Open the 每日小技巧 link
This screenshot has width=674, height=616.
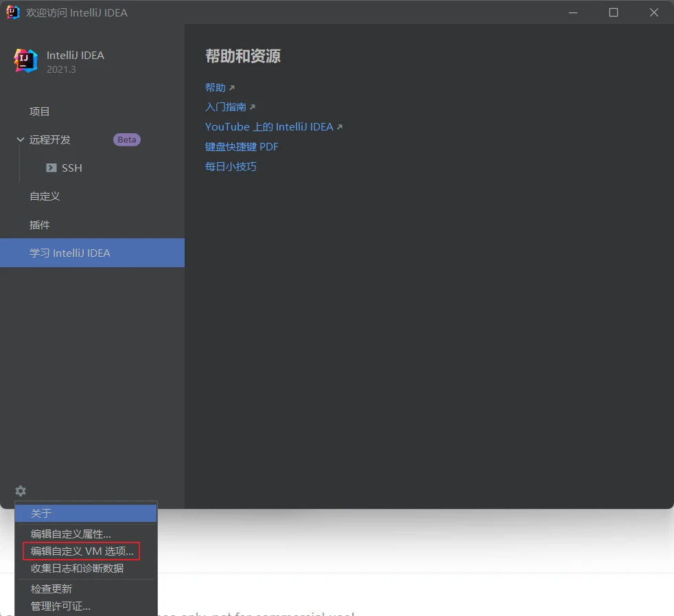click(231, 166)
